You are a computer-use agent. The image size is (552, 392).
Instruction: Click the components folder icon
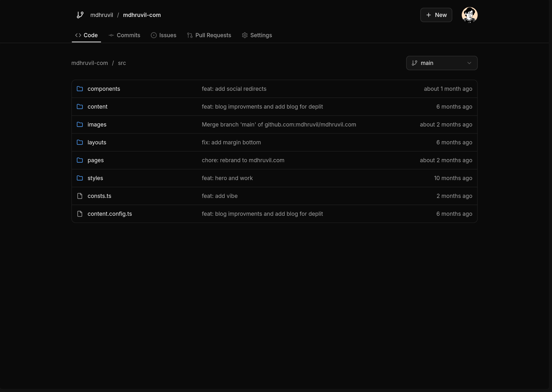pos(80,89)
